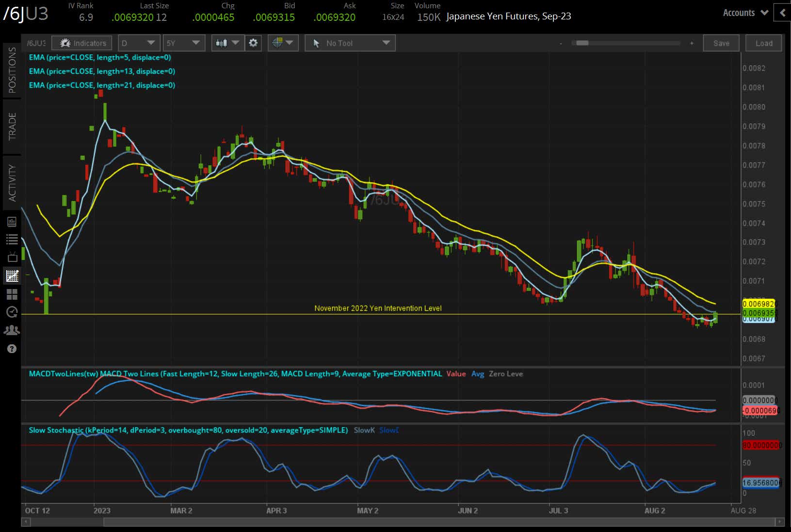
Task: Click the globe comparison symbol icon
Action: [x=279, y=43]
